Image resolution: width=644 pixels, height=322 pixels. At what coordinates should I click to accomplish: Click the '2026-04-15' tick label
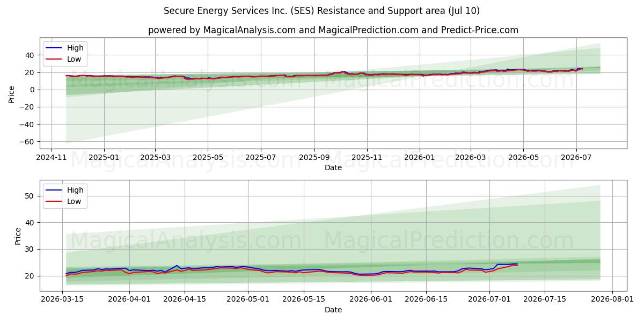(185, 300)
